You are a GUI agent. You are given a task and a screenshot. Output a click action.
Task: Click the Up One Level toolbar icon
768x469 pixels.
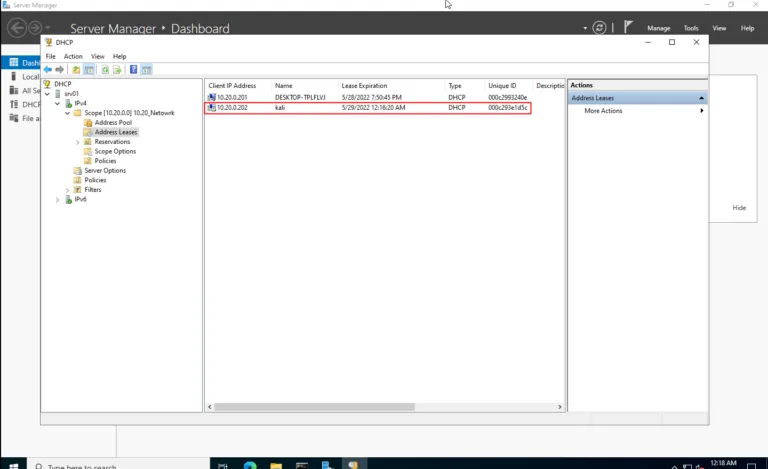tap(76, 70)
